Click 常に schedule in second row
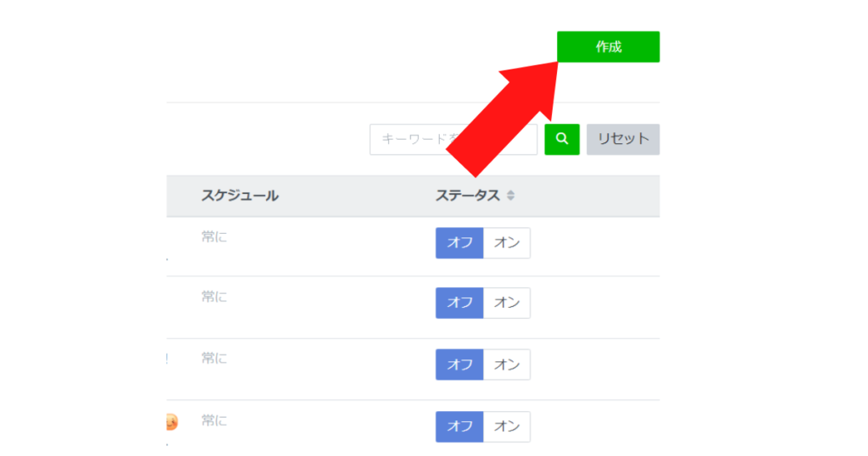This screenshot has height=456, width=868. tap(214, 297)
